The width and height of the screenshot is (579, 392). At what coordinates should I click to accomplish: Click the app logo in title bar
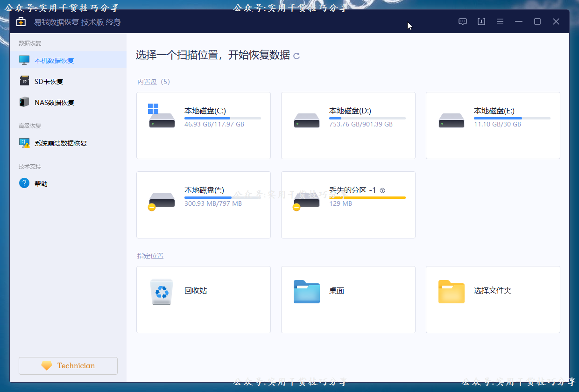pyautogui.click(x=21, y=22)
